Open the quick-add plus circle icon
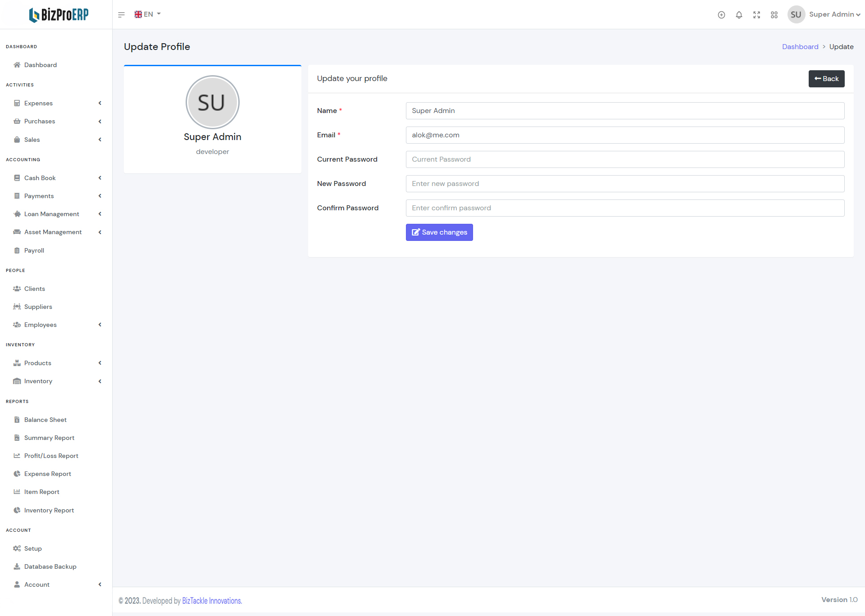The width and height of the screenshot is (865, 616). [x=721, y=15]
